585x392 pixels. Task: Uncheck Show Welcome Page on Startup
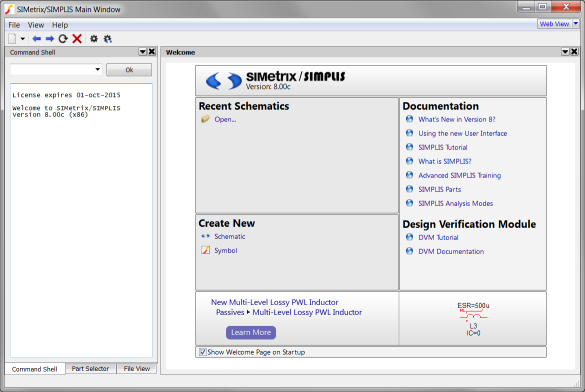203,352
